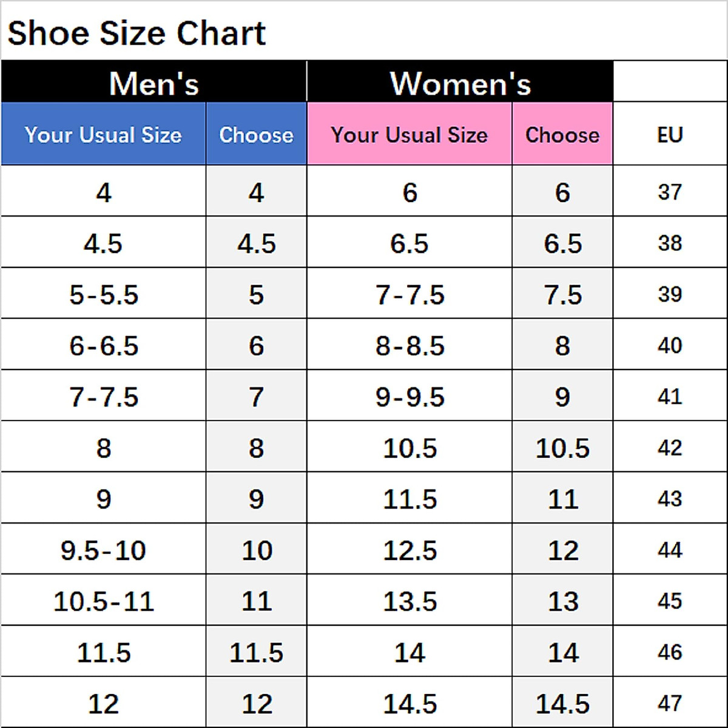Click the Shoe Size Chart title

136,33
